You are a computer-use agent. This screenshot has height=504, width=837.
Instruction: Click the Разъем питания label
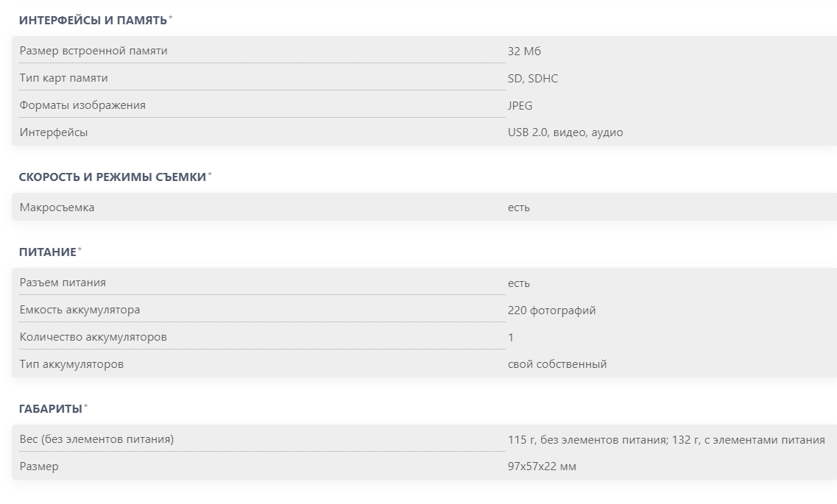pos(63,283)
